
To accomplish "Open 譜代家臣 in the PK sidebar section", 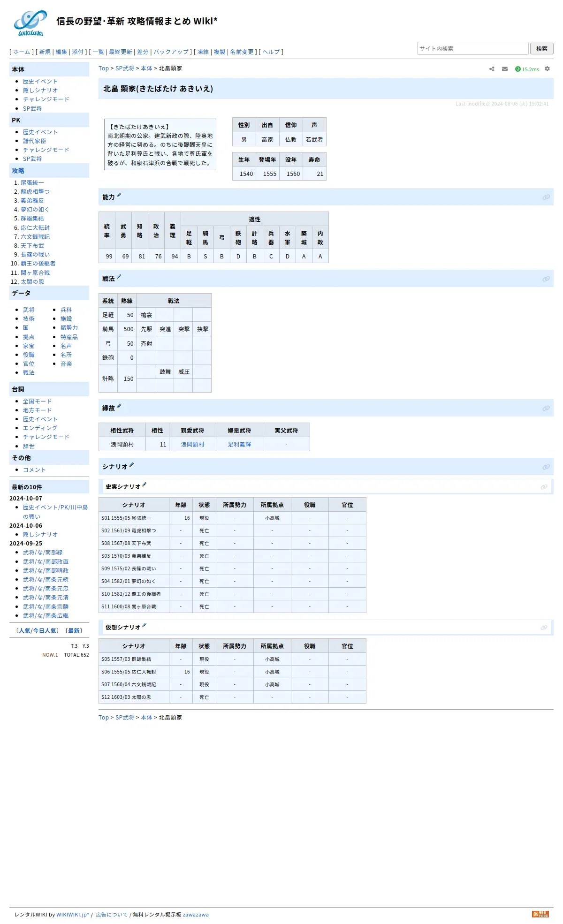I will (35, 141).
